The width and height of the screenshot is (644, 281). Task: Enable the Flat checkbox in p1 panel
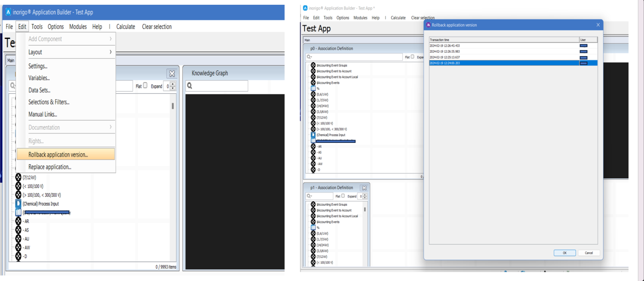point(343,196)
